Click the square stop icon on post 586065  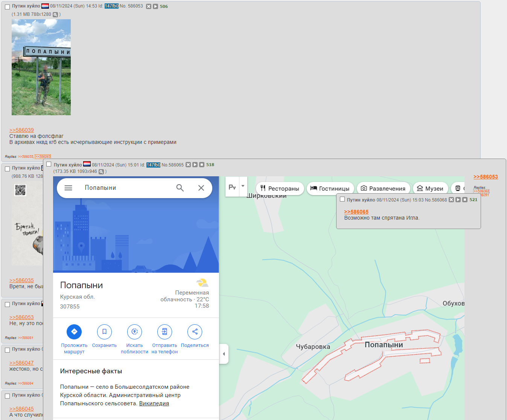(202, 165)
